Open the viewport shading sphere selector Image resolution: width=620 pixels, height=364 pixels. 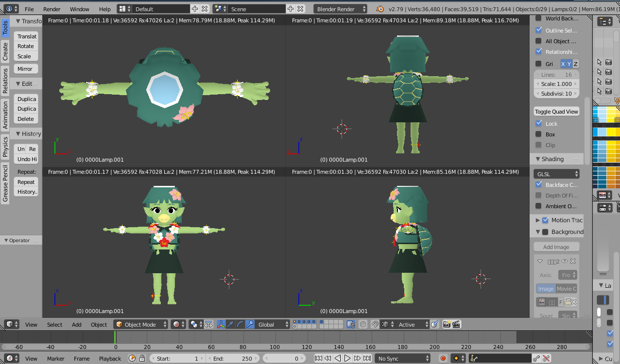click(179, 324)
